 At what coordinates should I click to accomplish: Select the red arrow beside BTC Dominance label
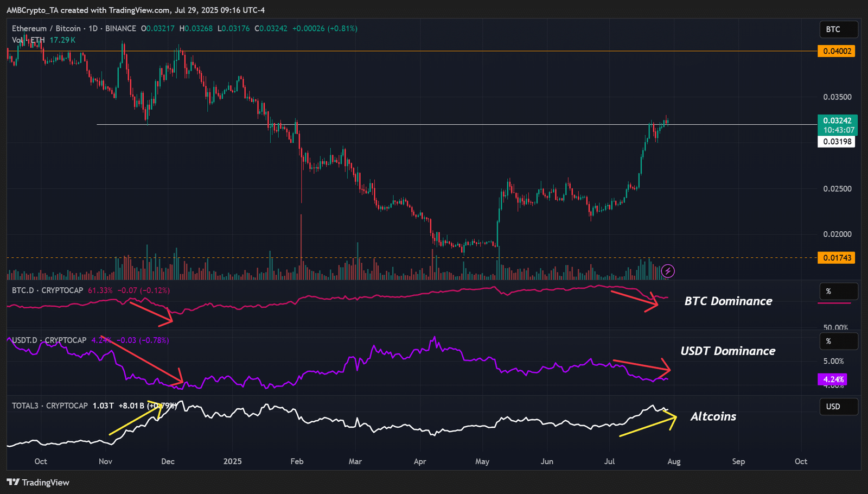(x=635, y=300)
